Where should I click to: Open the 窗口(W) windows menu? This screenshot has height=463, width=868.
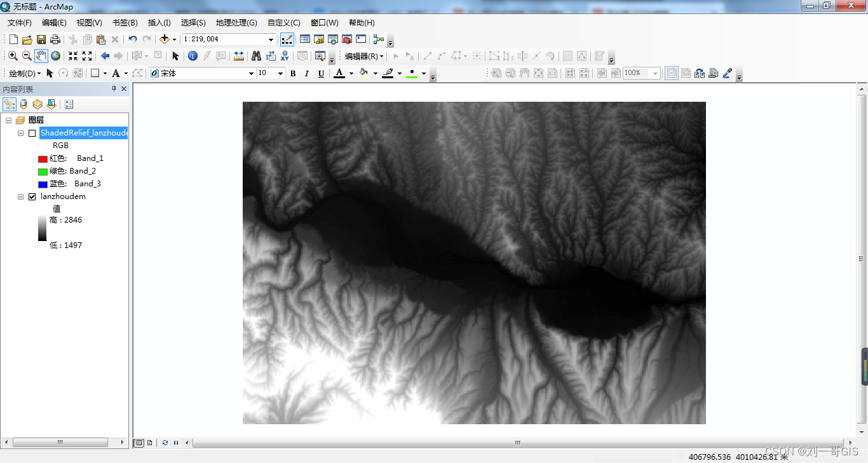point(325,23)
